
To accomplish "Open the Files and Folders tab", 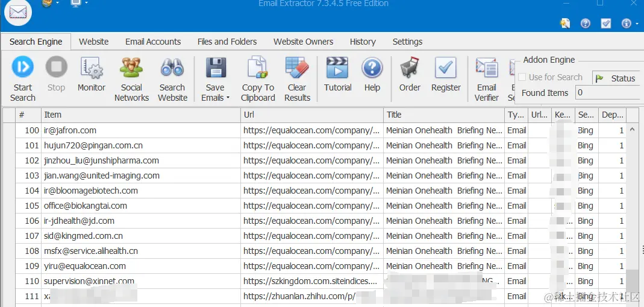I will click(227, 42).
